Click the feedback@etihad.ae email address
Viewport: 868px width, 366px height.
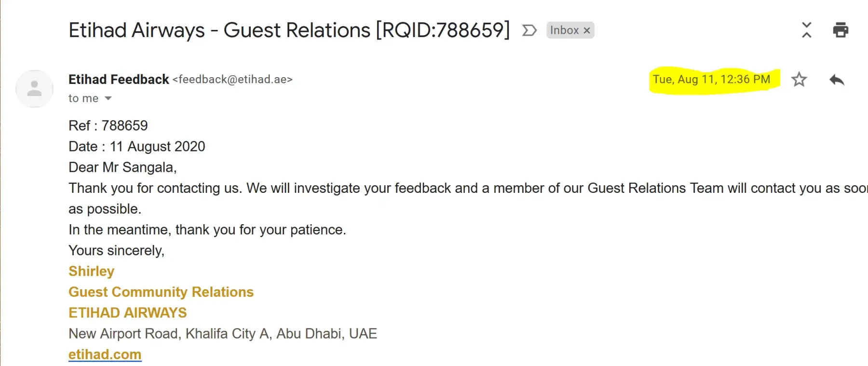point(232,80)
